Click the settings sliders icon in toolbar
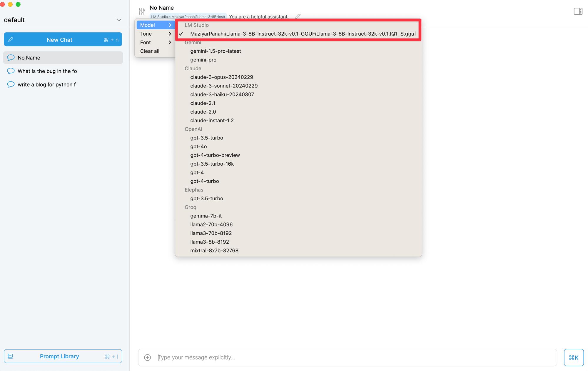Screen dimensions: 588x371 point(142,11)
